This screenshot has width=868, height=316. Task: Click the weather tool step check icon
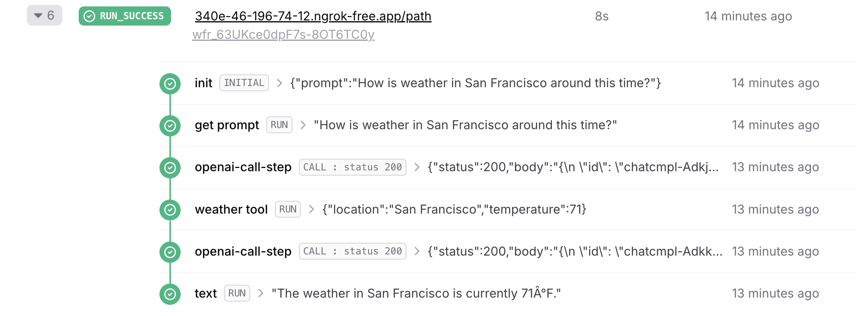pos(170,210)
